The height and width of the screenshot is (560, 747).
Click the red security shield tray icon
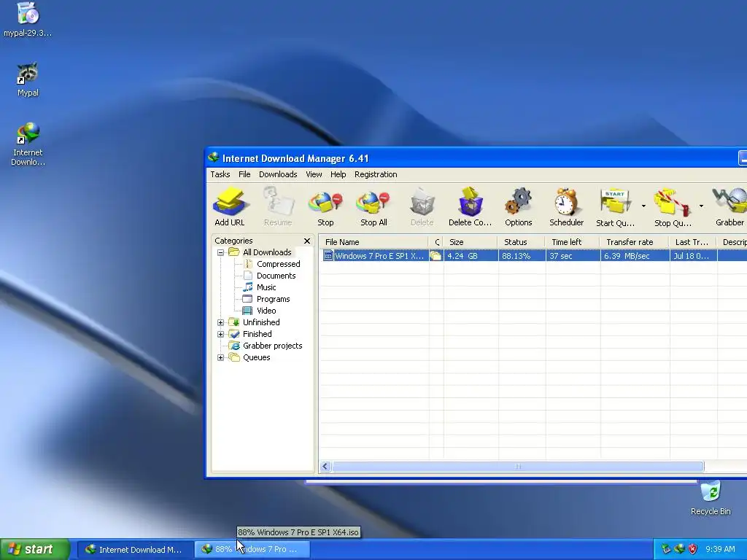693,549
